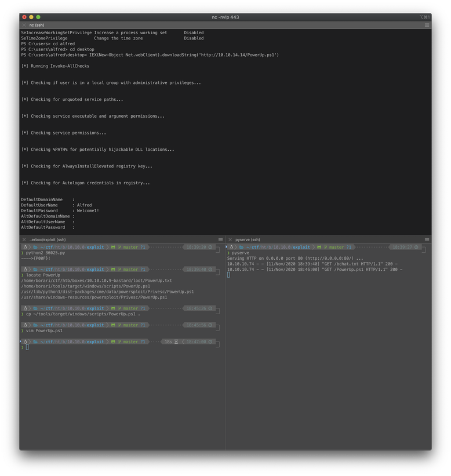The image size is (451, 476).
Task: Click the folder icon on the 18:39:40 prompt
Action: (x=35, y=269)
